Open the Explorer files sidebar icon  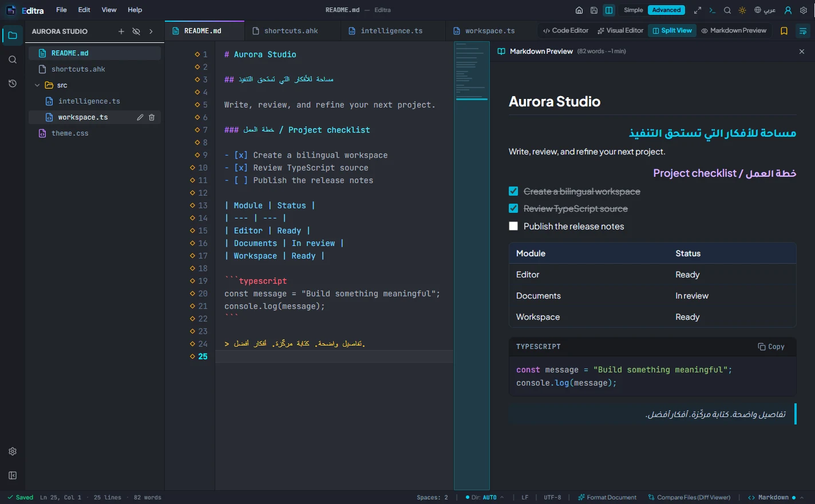coord(13,35)
